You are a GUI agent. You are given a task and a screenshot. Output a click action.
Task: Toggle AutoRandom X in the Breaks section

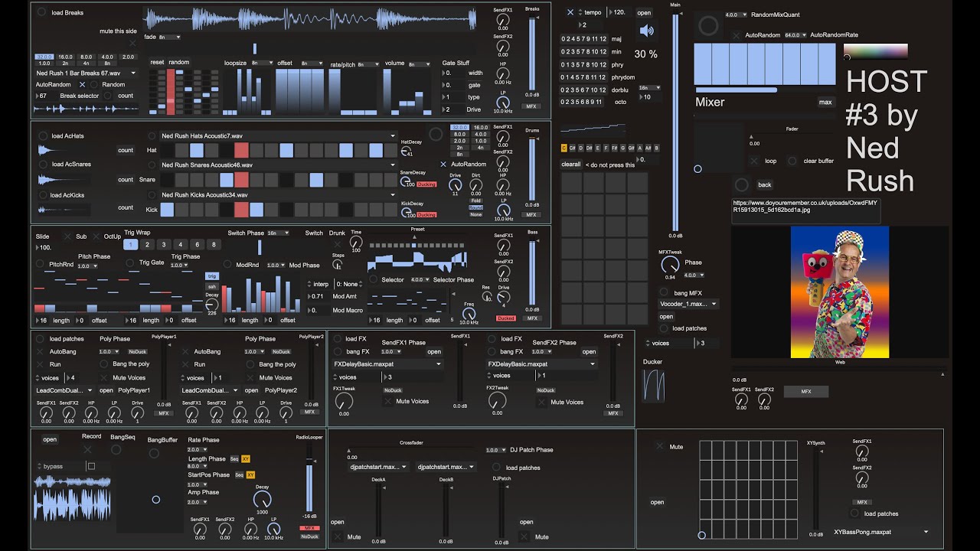(x=82, y=84)
